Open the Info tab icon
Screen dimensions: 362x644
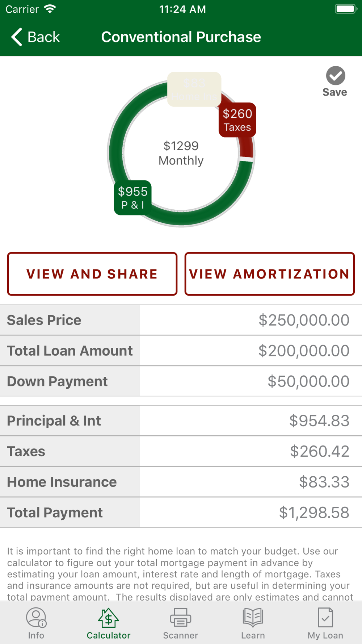pyautogui.click(x=36, y=618)
